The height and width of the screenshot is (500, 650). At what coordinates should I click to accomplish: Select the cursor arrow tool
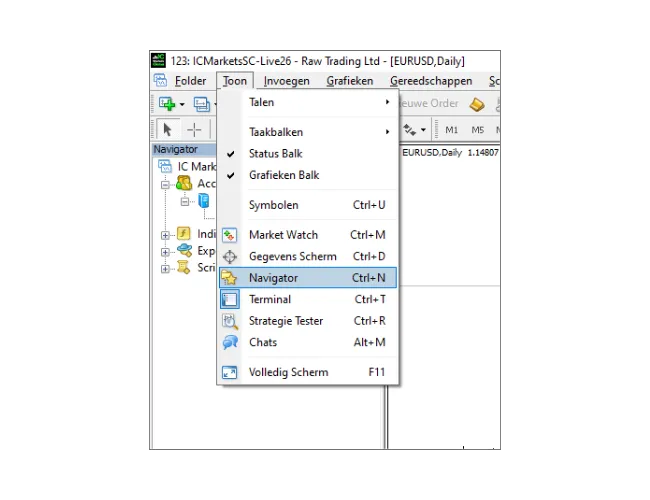tap(167, 130)
